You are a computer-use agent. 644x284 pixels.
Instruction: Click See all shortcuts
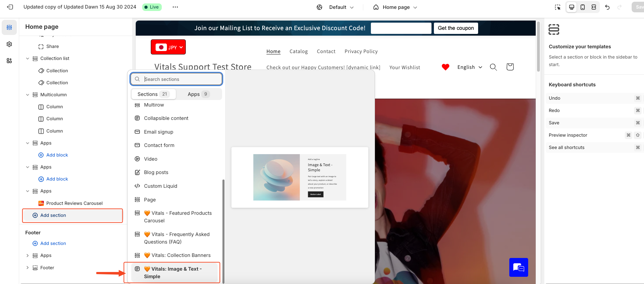coord(567,148)
